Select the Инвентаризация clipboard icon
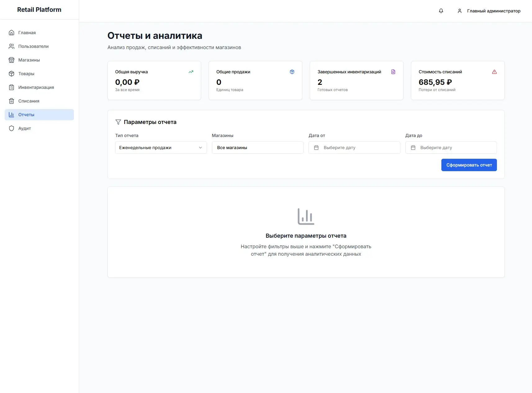This screenshot has height=393, width=532. click(x=11, y=87)
